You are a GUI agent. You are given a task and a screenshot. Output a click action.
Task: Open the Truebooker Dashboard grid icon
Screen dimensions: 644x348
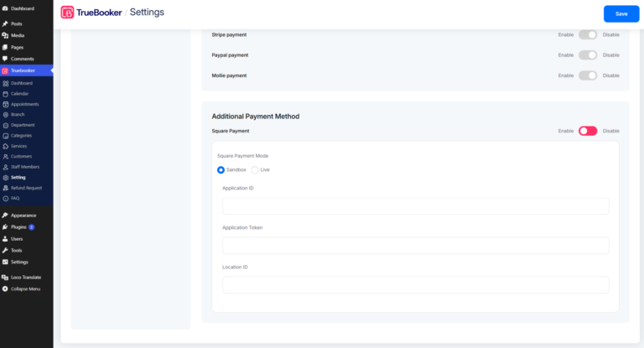point(6,83)
